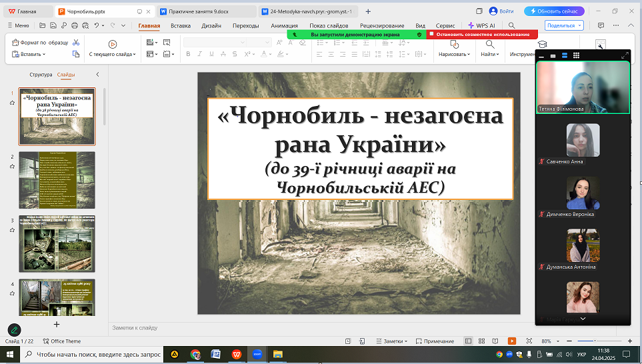Image resolution: width=642 pixels, height=364 pixels.
Task: Open the Анимация ribbon tab
Action: click(284, 25)
